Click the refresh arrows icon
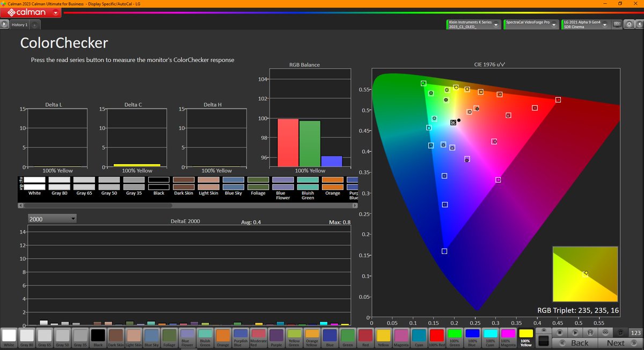The height and width of the screenshot is (350, 644). (620, 333)
